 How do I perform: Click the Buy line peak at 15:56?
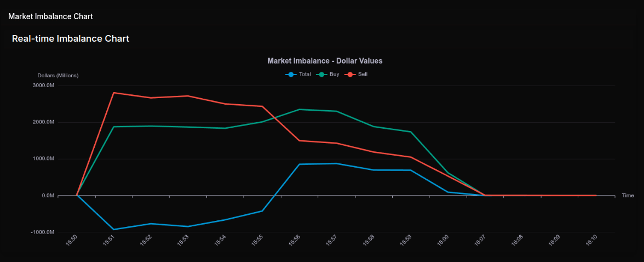click(299, 109)
